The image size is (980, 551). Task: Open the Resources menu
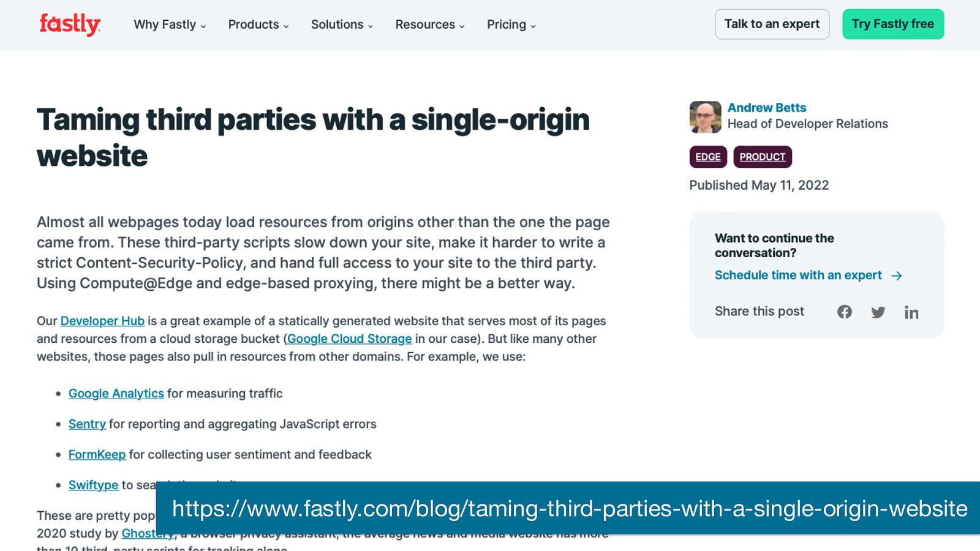(x=430, y=24)
